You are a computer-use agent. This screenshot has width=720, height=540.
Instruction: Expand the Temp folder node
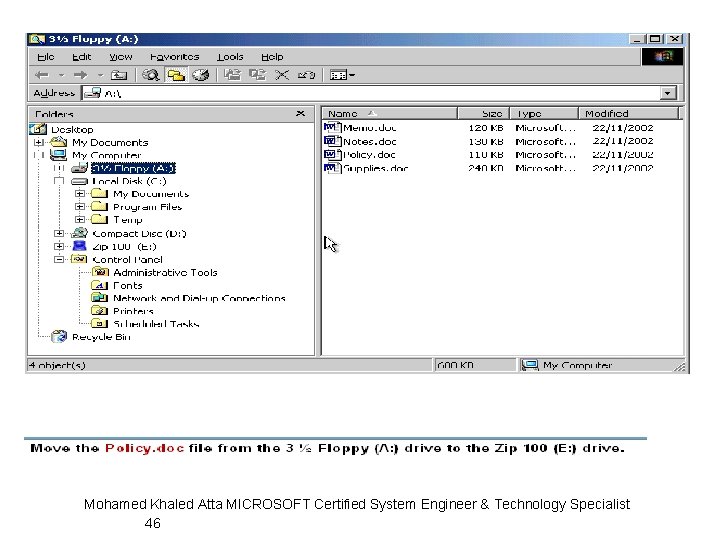80,219
